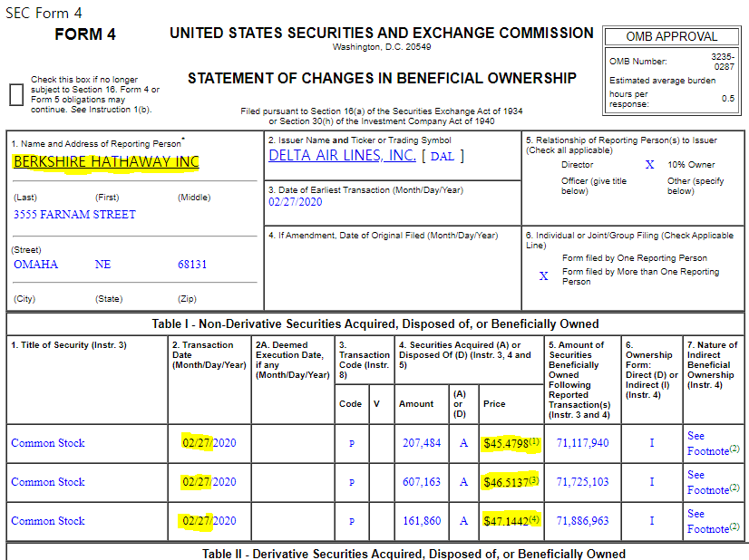Toggle the 'More than One Reporting Person' X mark
Screen dimensions: 749x560
pos(543,276)
